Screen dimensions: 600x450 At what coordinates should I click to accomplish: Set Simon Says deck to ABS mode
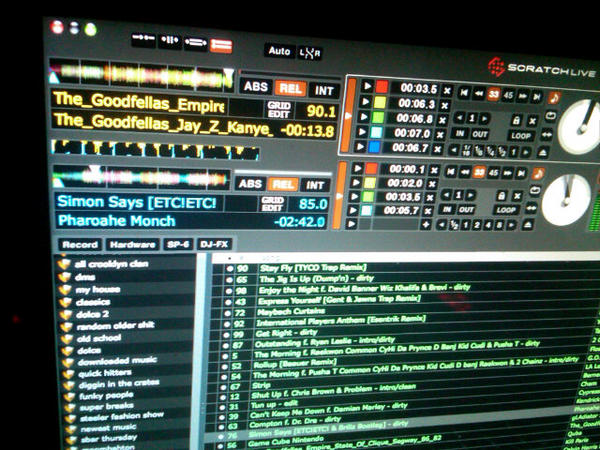pos(250,184)
